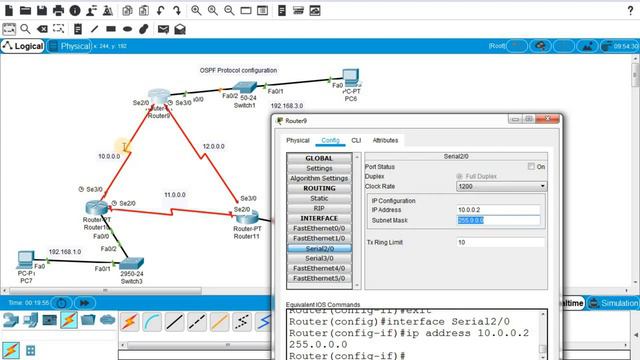Select the FastEthernet1/0 interface
Screen dimensions: 640x360
tap(319, 238)
